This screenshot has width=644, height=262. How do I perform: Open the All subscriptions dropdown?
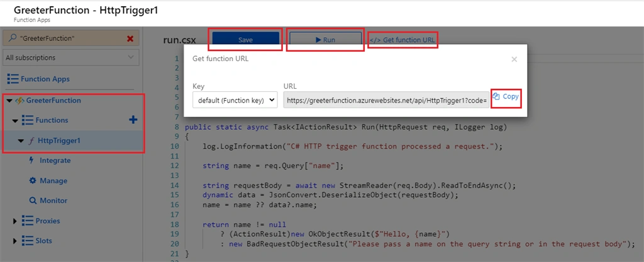(71, 57)
